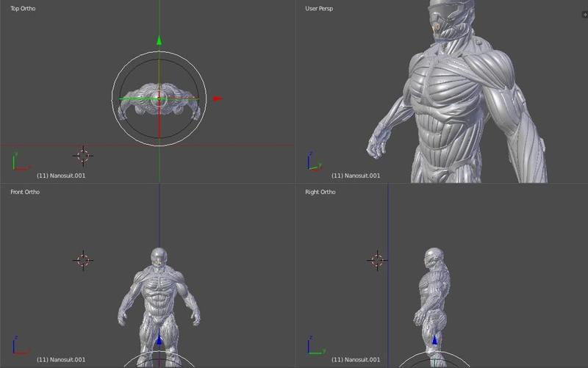Click the "Right Ortho" view label
Screen dimensions: 588x368
click(x=320, y=192)
